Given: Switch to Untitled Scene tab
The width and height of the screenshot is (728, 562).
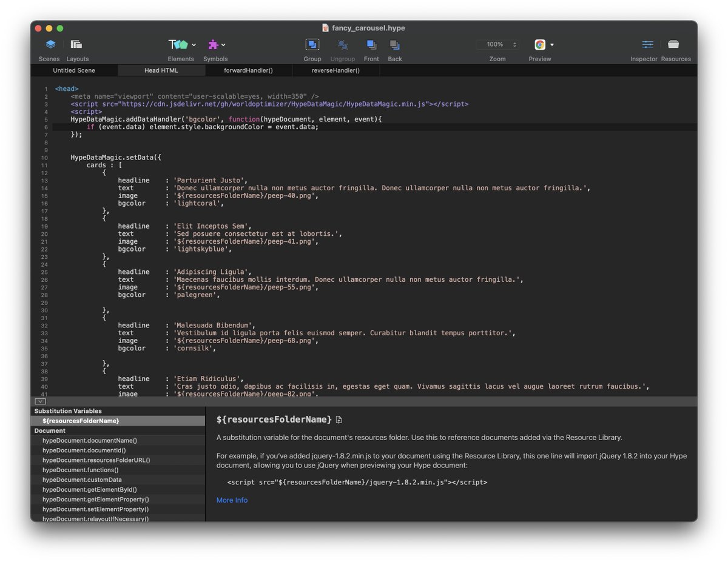Looking at the screenshot, I should [74, 70].
